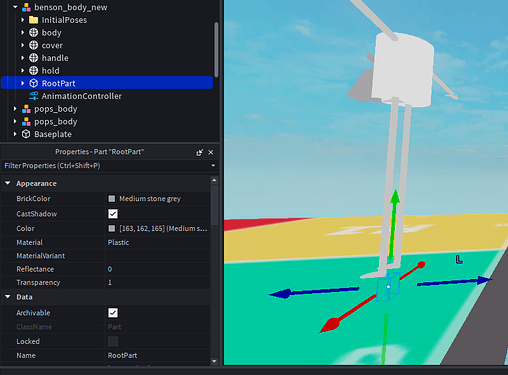This screenshot has width=508, height=375.
Task: Undock the Properties panel
Action: pyautogui.click(x=199, y=152)
